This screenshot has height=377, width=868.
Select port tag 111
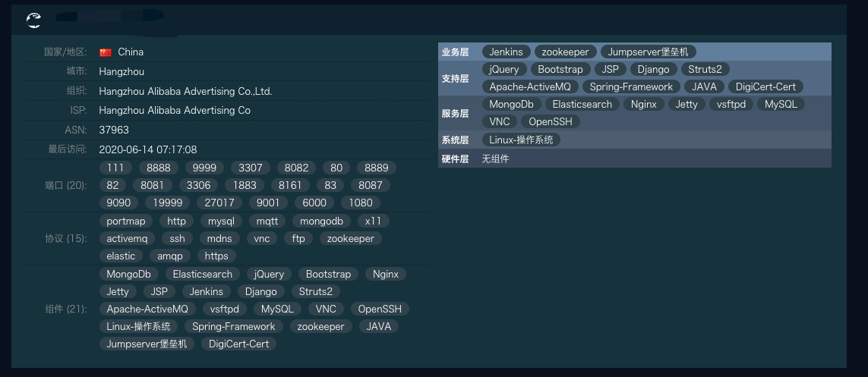coord(115,168)
